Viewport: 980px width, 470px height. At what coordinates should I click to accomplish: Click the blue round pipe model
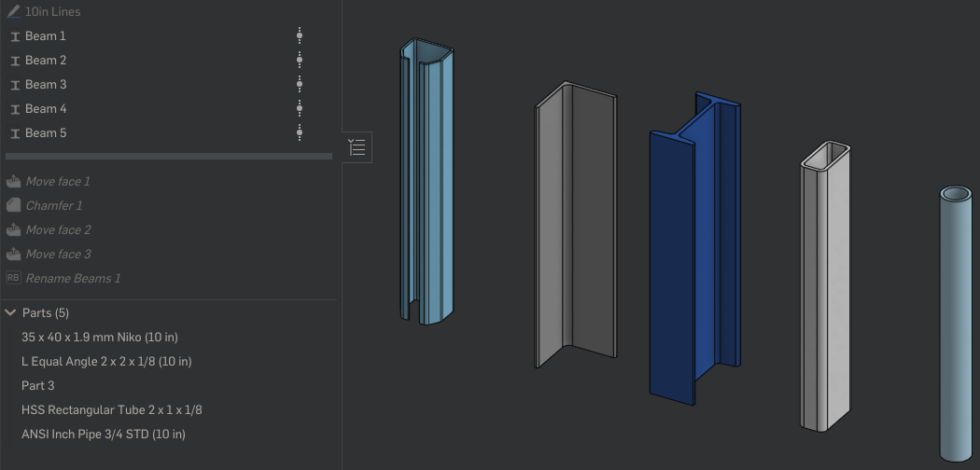pyautogui.click(x=957, y=325)
